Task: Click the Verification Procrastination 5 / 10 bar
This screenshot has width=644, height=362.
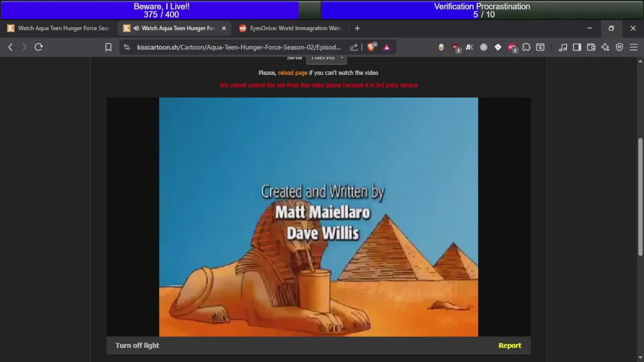Action: coord(482,10)
